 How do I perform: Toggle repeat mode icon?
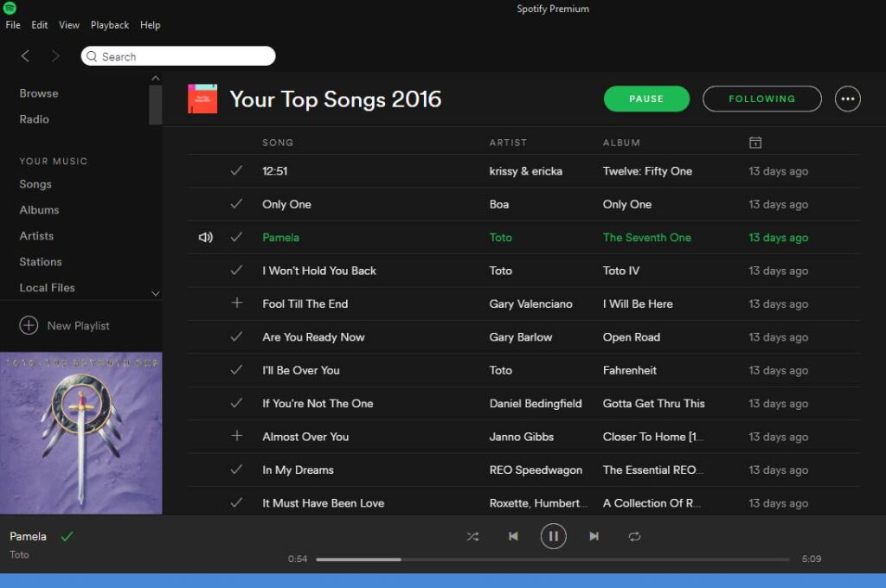(x=634, y=536)
